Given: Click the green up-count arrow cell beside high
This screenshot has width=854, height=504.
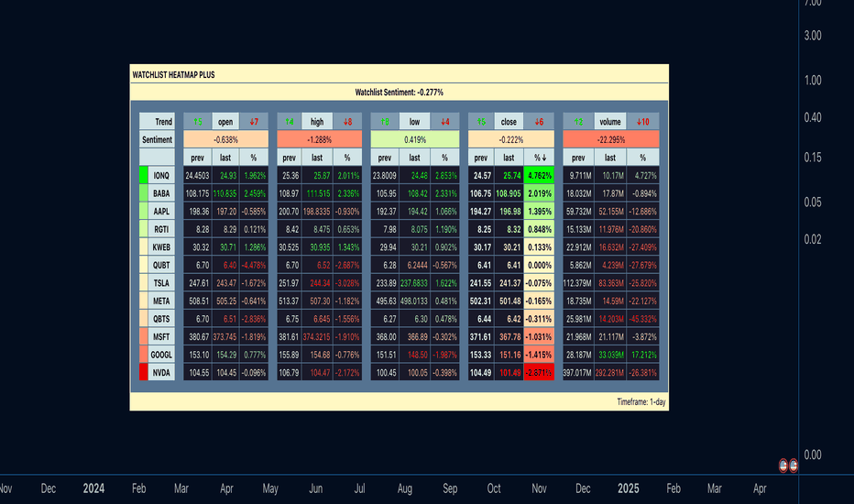Looking at the screenshot, I should (x=290, y=122).
